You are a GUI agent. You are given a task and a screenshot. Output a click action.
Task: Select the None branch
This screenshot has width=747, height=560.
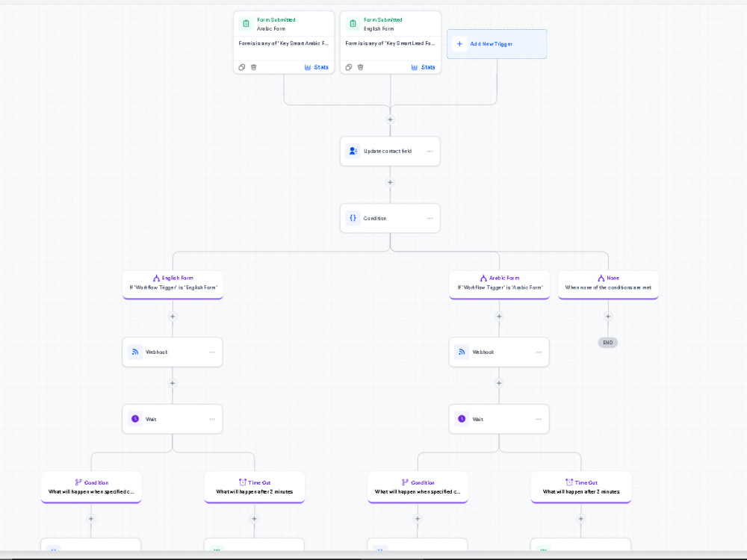click(x=608, y=284)
